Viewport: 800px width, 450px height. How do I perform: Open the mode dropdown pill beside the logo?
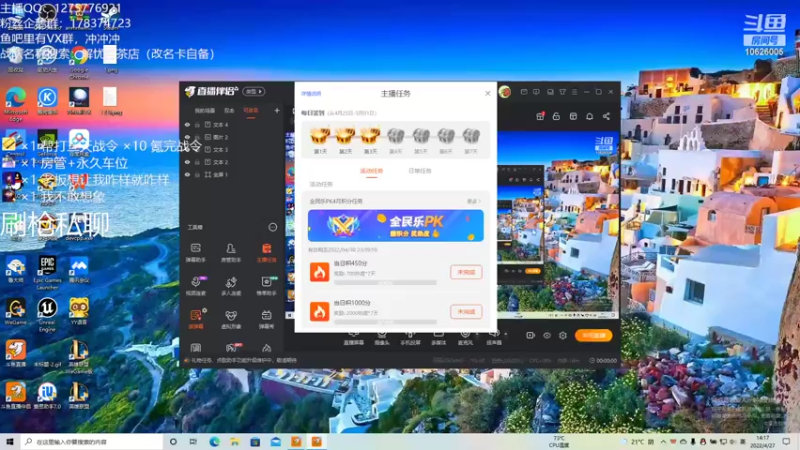tap(254, 92)
